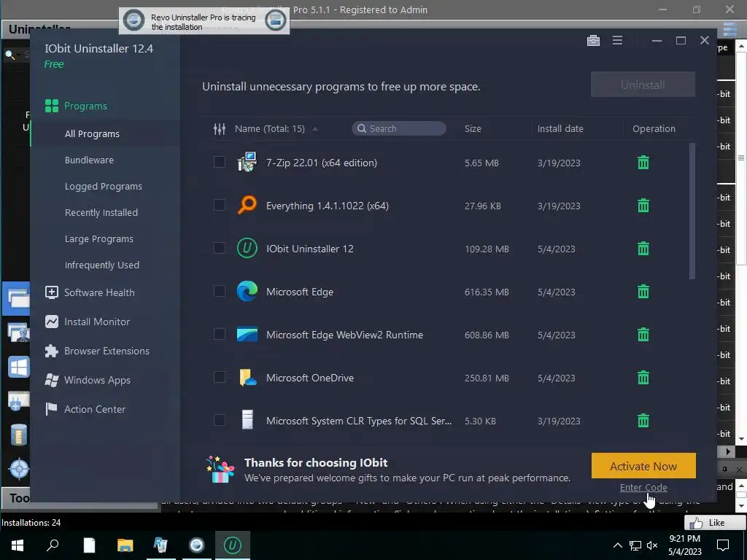Select IObit Uninstaller 12 checkbox
The width and height of the screenshot is (747, 560).
tap(219, 248)
